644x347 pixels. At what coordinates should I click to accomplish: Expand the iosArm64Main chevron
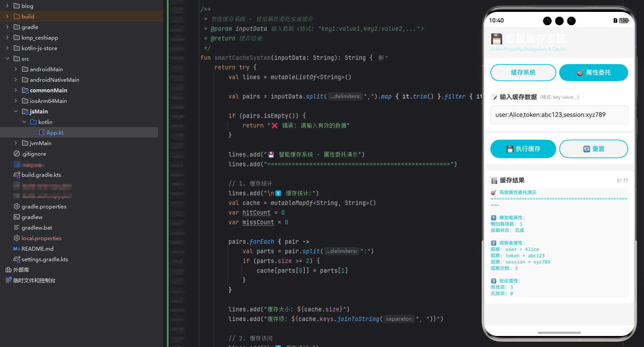[x=16, y=101]
